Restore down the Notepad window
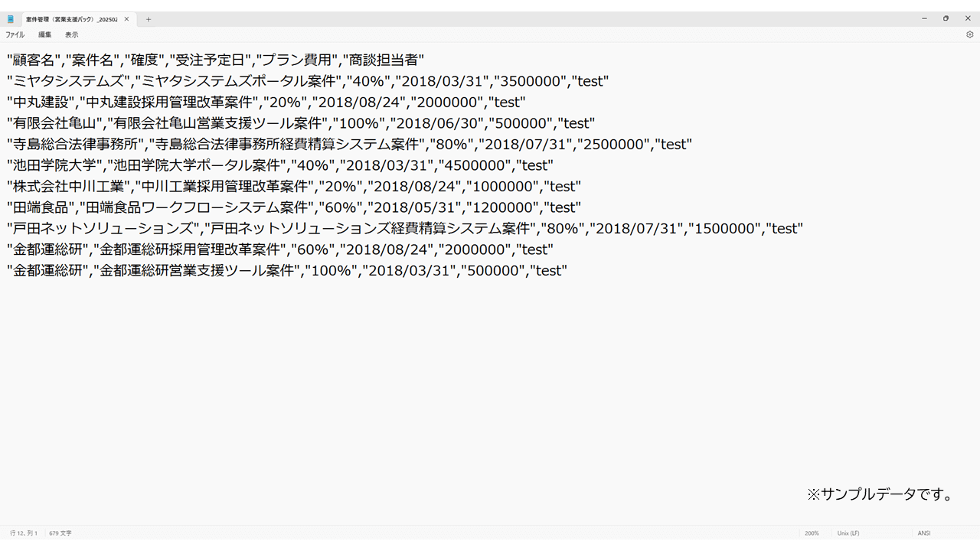 [946, 18]
